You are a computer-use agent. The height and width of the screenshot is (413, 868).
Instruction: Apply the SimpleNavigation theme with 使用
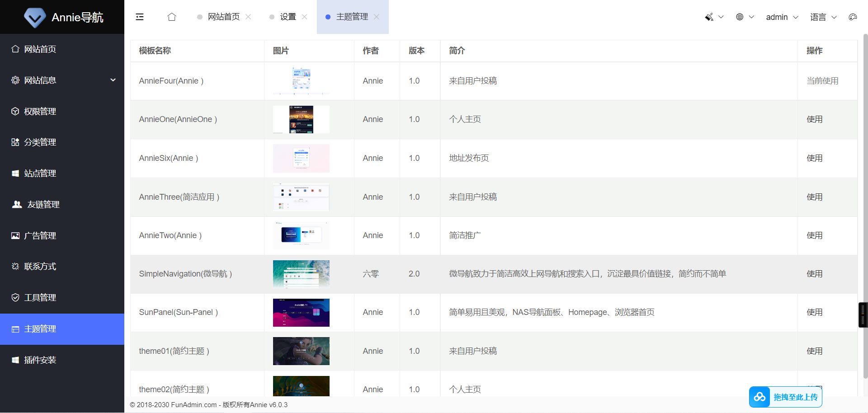pyautogui.click(x=814, y=274)
